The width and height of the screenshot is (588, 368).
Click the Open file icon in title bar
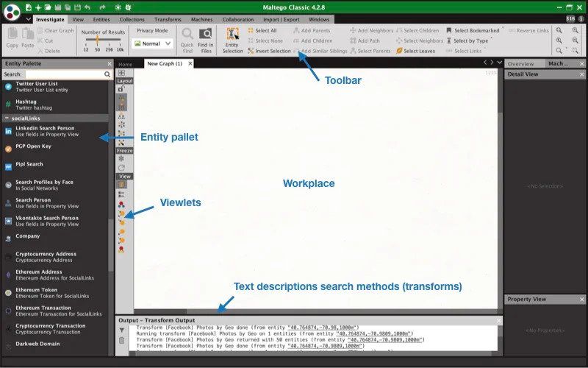pos(48,7)
